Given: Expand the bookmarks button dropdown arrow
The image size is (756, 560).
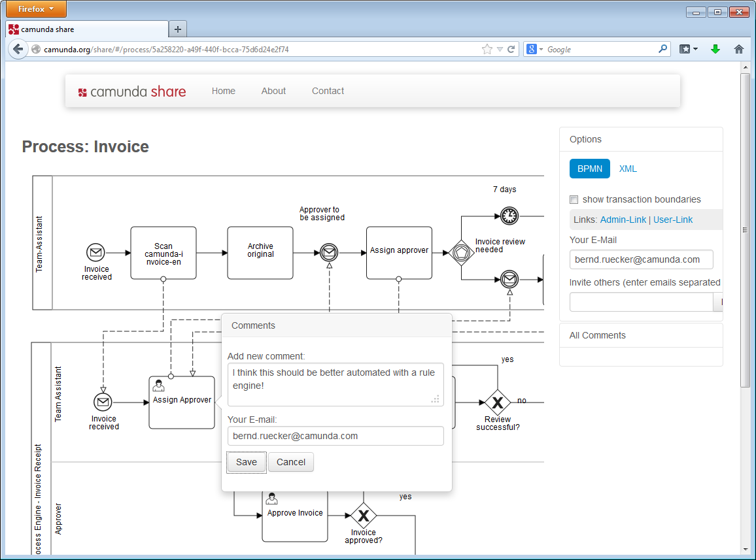Looking at the screenshot, I should pyautogui.click(x=695, y=49).
